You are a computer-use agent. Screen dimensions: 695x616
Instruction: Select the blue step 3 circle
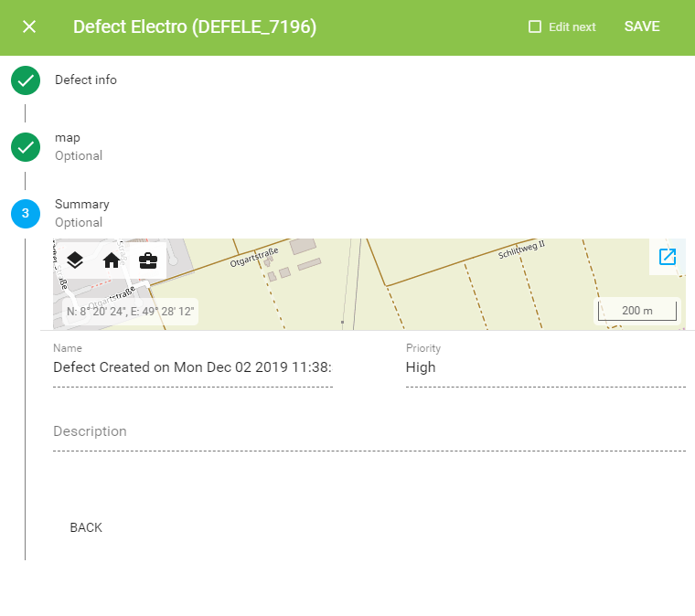(26, 214)
